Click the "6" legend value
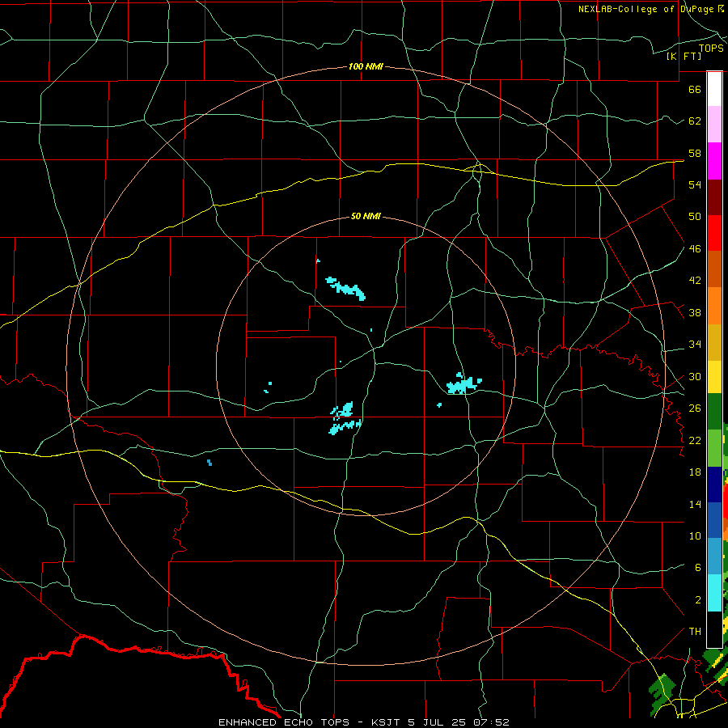728x728 pixels. click(698, 568)
